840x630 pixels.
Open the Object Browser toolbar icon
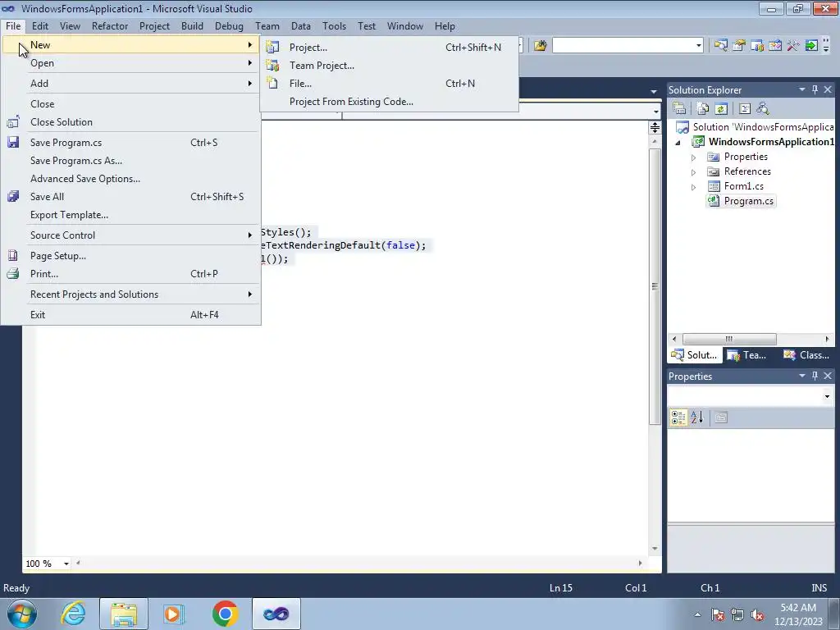[775, 46]
